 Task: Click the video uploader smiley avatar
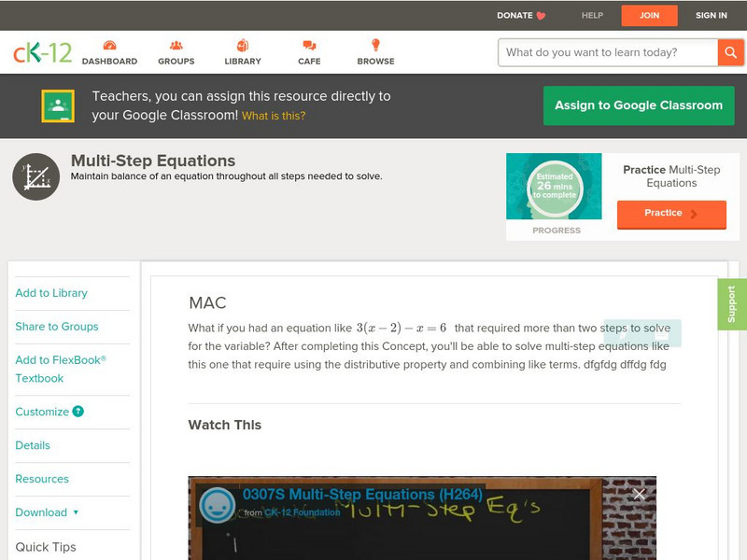(217, 505)
